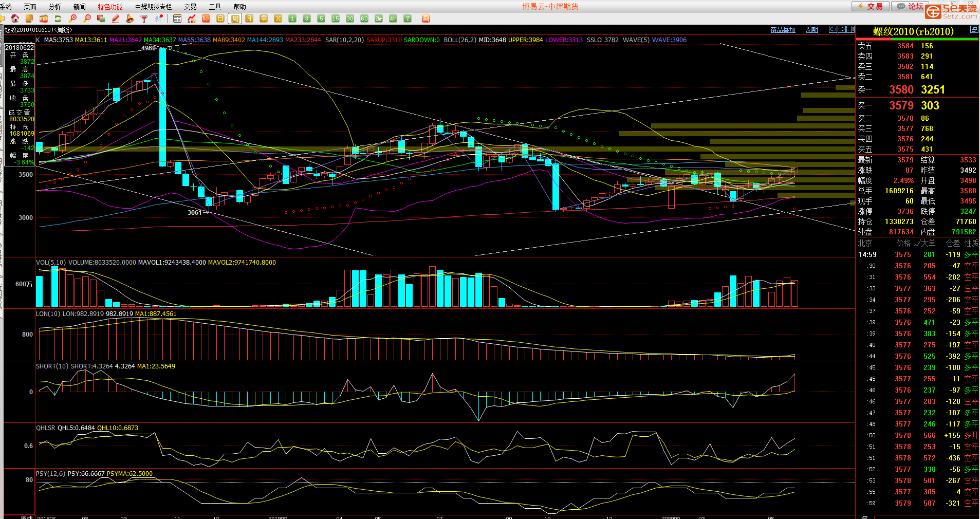Open the 特色功能 menu
Image resolution: width=980 pixels, height=519 pixels.
[x=110, y=7]
